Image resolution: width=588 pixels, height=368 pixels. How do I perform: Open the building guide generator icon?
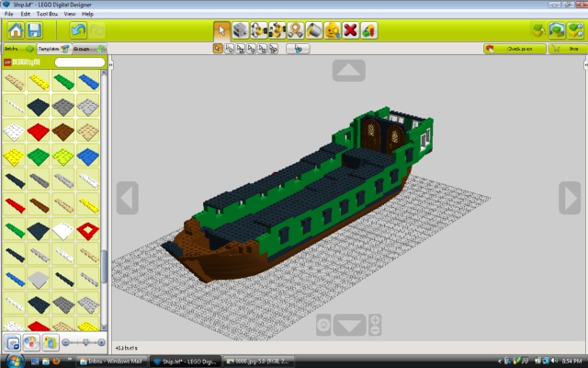click(x=369, y=30)
